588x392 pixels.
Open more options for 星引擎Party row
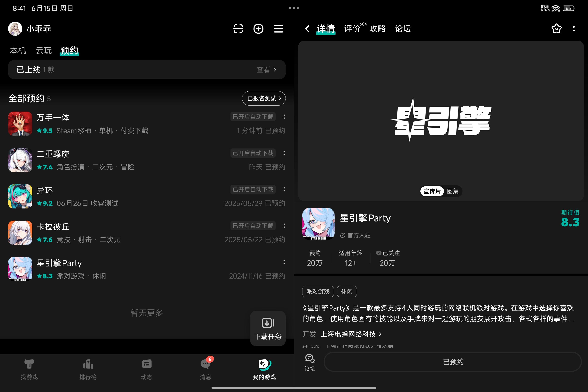click(x=284, y=262)
